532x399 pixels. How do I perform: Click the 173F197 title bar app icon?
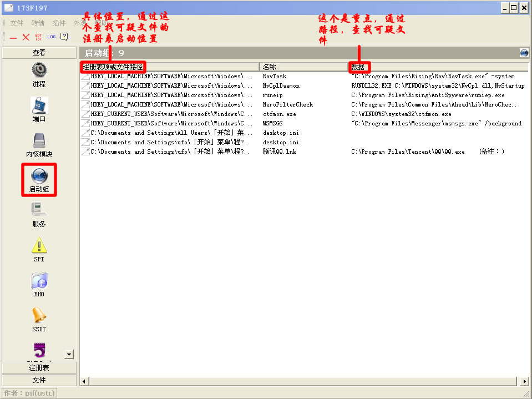9,7
